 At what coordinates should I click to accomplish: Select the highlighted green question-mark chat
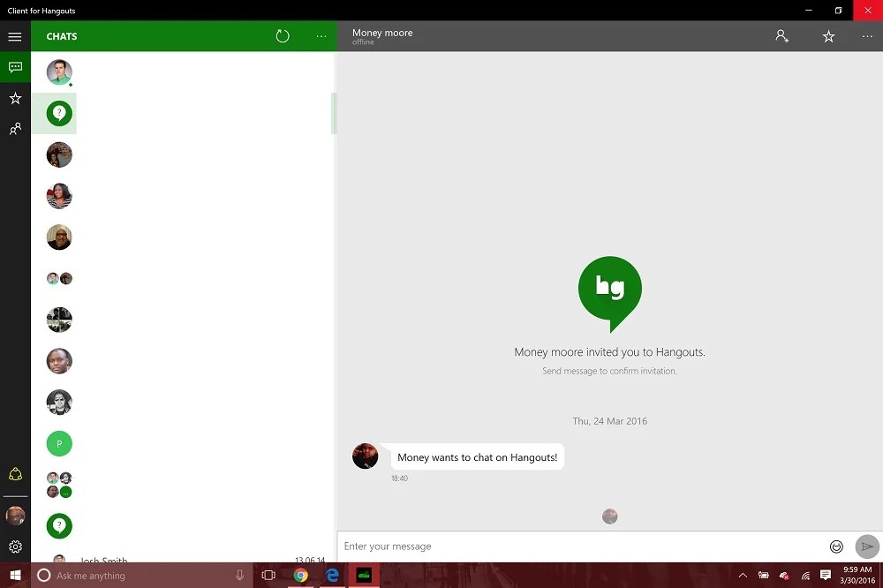59,113
